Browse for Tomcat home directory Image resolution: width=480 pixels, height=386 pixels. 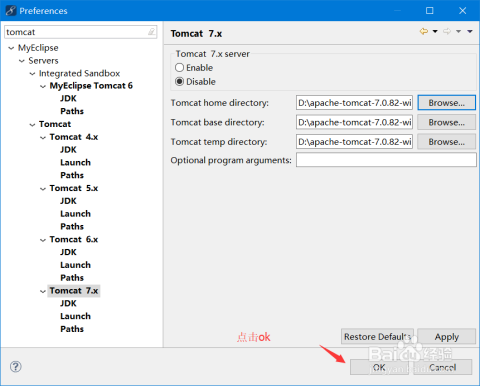(x=447, y=103)
